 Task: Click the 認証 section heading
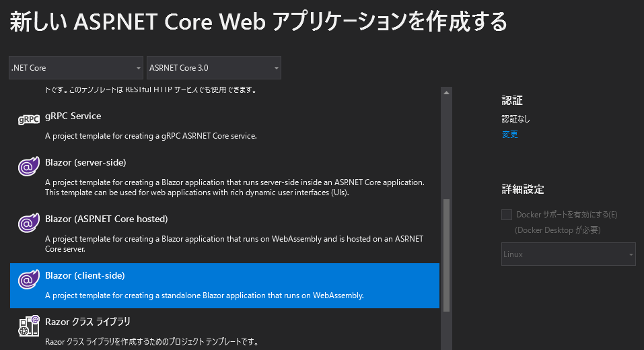[512, 101]
